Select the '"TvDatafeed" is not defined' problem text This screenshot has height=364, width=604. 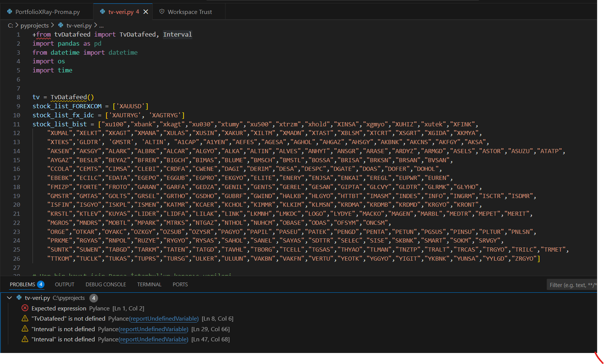coord(68,319)
